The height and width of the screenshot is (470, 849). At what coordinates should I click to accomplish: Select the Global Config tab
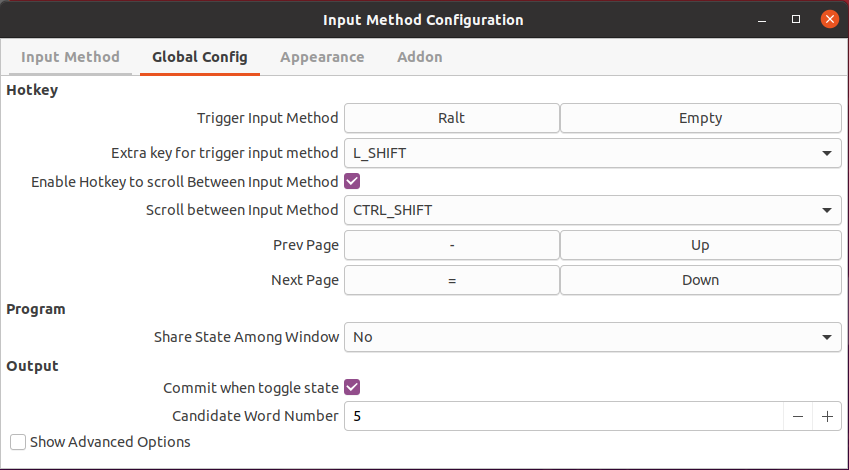(200, 57)
